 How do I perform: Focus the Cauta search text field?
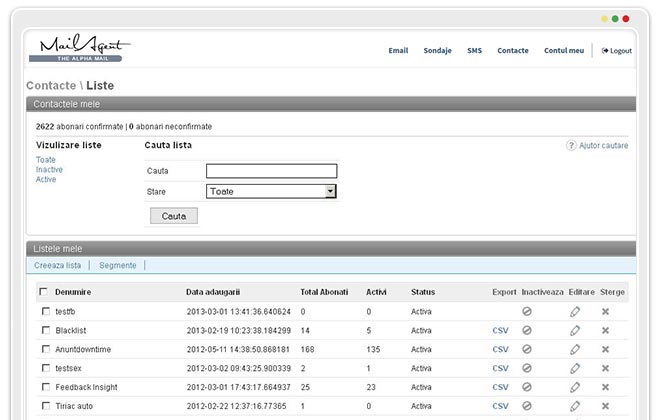click(271, 171)
